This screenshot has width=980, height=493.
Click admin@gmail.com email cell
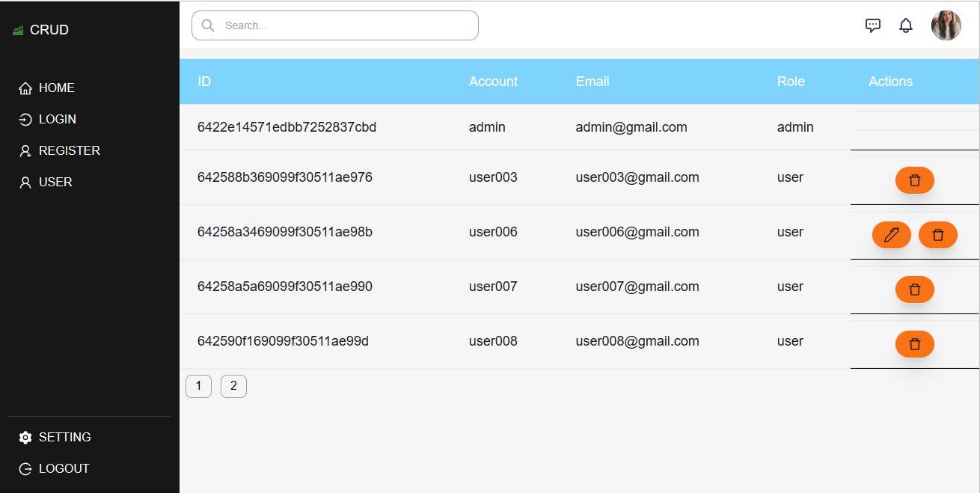click(631, 127)
